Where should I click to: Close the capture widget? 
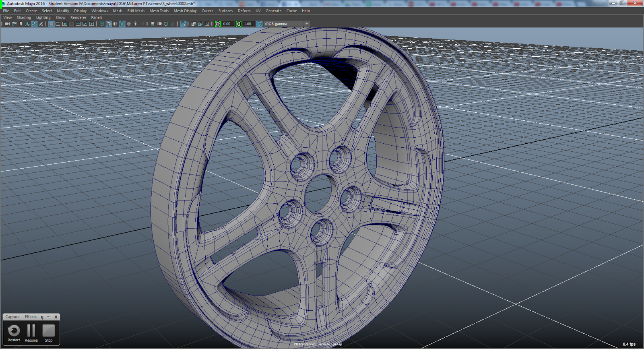click(56, 317)
